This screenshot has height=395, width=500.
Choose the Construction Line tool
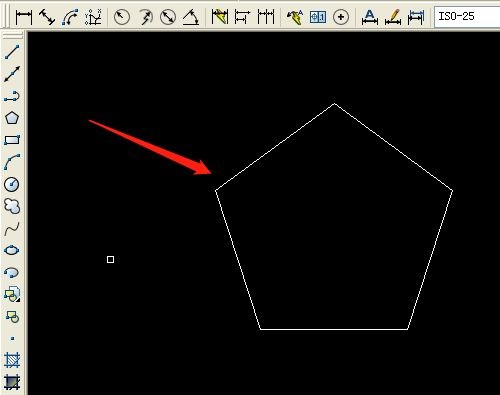(x=12, y=74)
